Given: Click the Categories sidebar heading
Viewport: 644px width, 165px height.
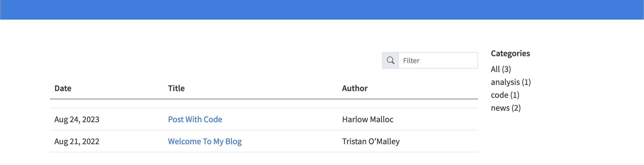Looking at the screenshot, I should point(510,53).
